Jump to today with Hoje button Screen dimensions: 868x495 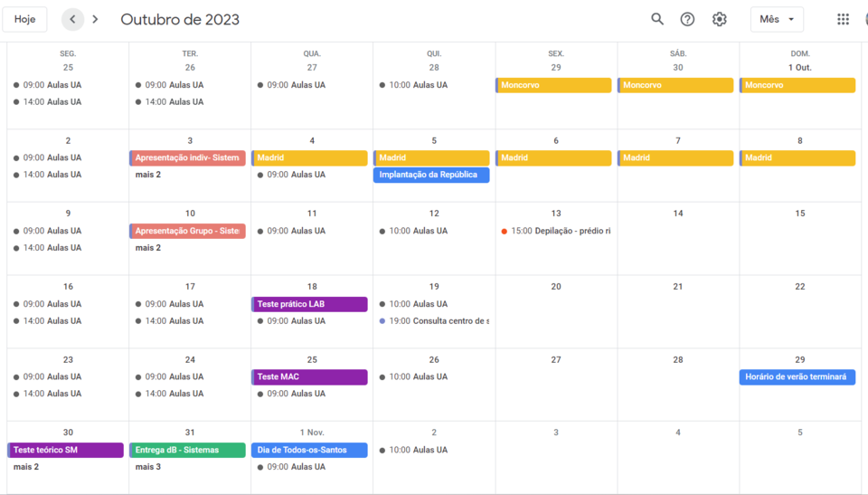[25, 19]
